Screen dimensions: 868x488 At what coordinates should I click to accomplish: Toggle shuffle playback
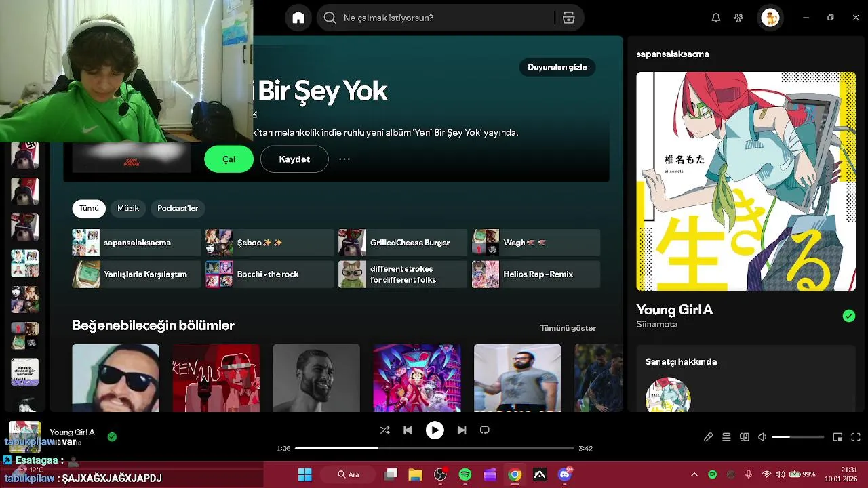(x=384, y=430)
